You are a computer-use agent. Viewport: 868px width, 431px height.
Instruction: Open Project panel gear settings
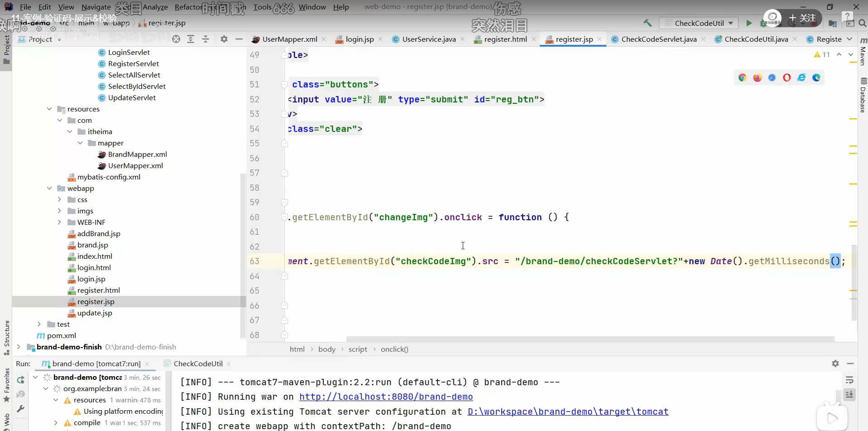pyautogui.click(x=224, y=39)
